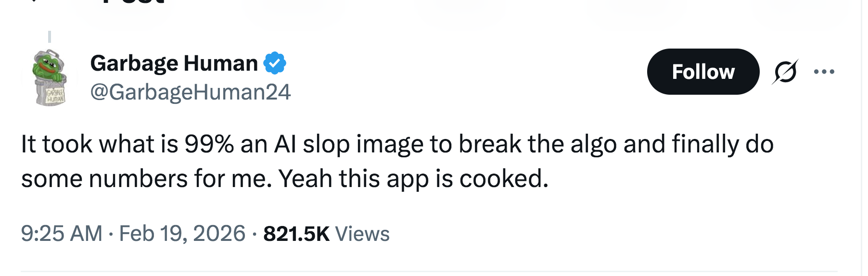Click the 9:25 AM timestamp
This screenshot has height=276, width=868.
click(x=61, y=234)
